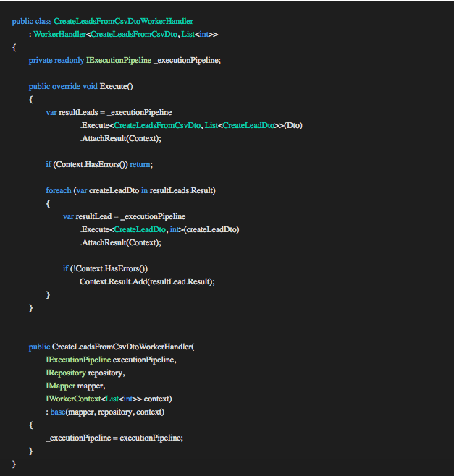454x476 pixels.
Task: Click the if (!Context.HasErrors()) condition
Action: [105, 268]
